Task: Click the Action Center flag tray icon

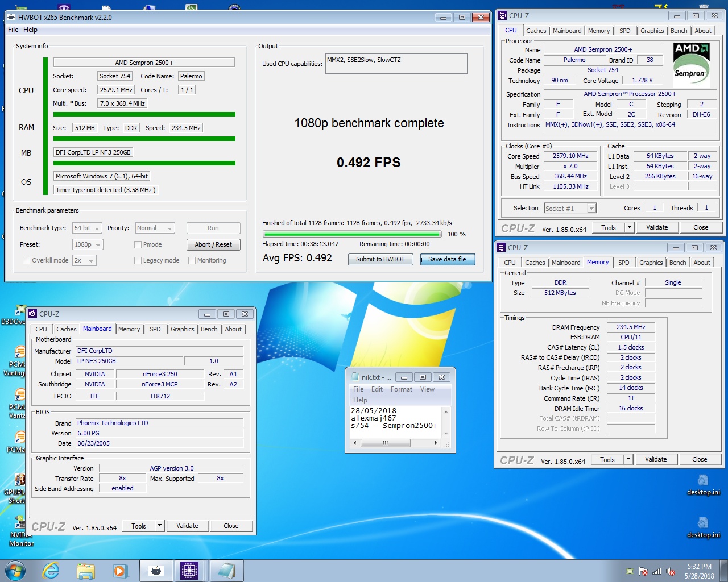Action: [x=643, y=571]
